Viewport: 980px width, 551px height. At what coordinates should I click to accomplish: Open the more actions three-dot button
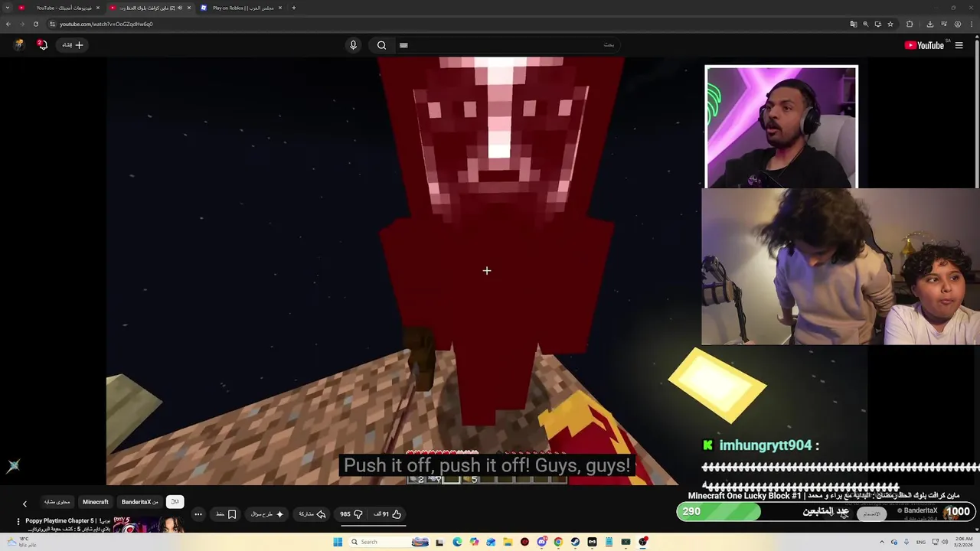tap(198, 514)
